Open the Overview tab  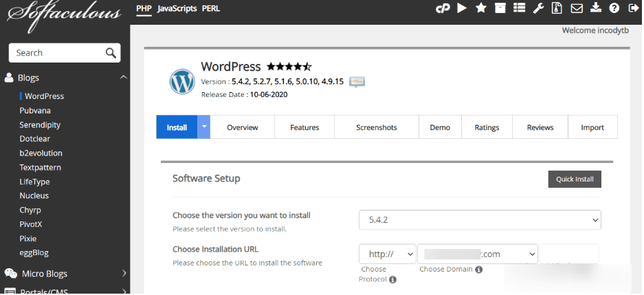pos(243,127)
